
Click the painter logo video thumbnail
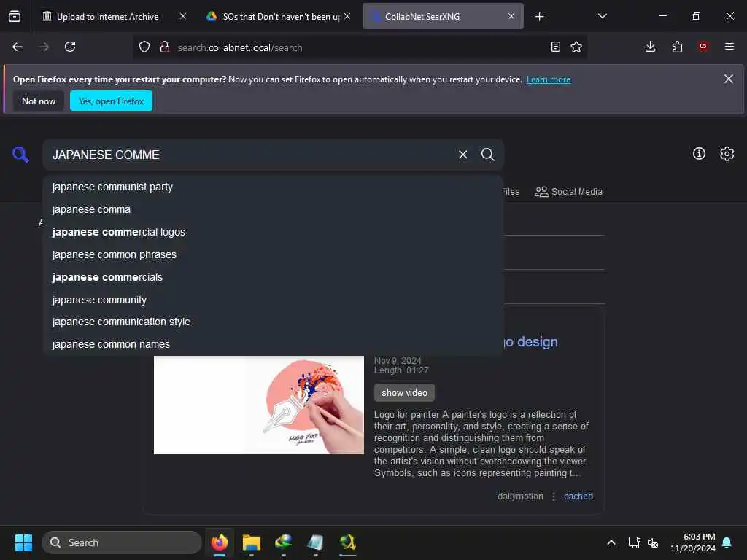259,405
